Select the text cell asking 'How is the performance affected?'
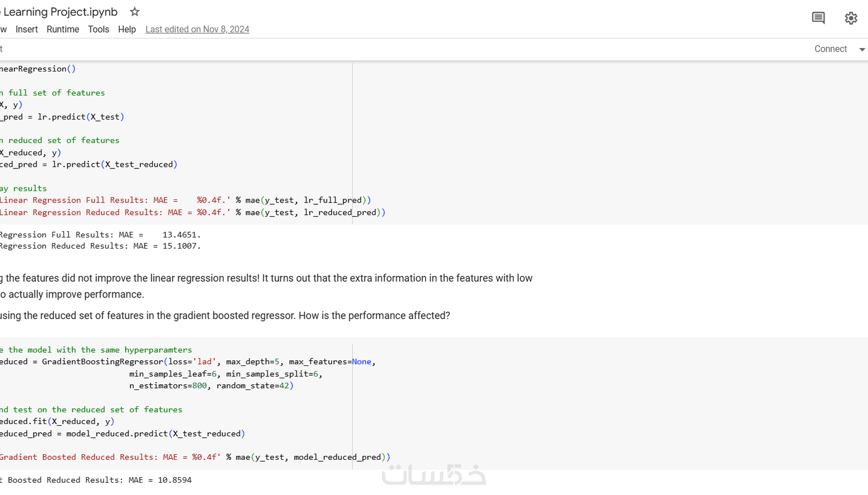This screenshot has height=495, width=868. pos(225,315)
